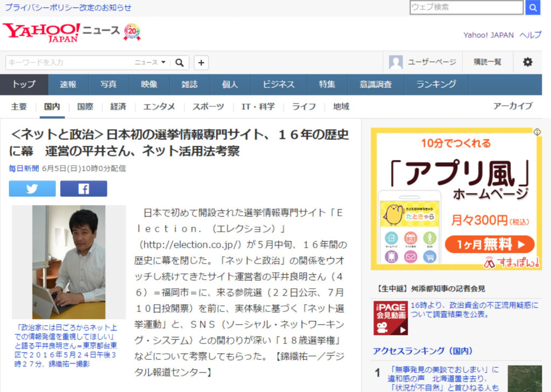Expand the ニュース search category dropdown

tap(150, 62)
